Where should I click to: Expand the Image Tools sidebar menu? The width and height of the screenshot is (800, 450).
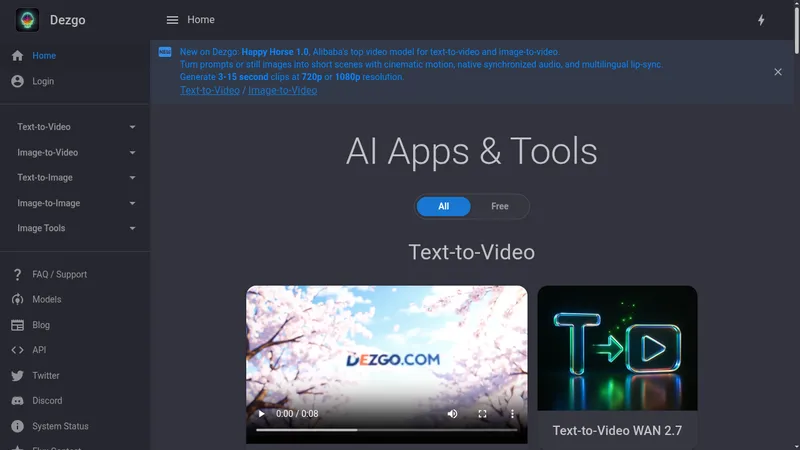coord(75,228)
